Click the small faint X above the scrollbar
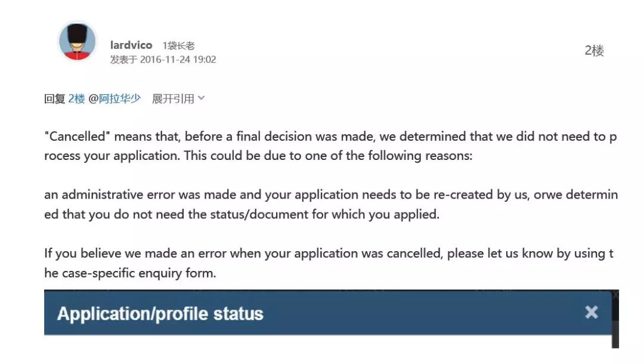The height and width of the screenshot is (364, 644). (x=616, y=294)
